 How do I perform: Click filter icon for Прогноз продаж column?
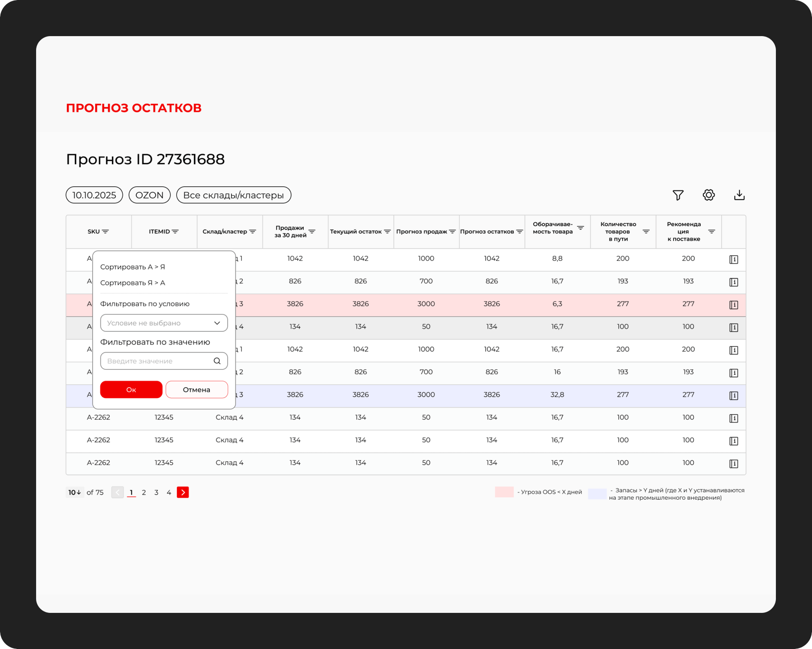[452, 232]
